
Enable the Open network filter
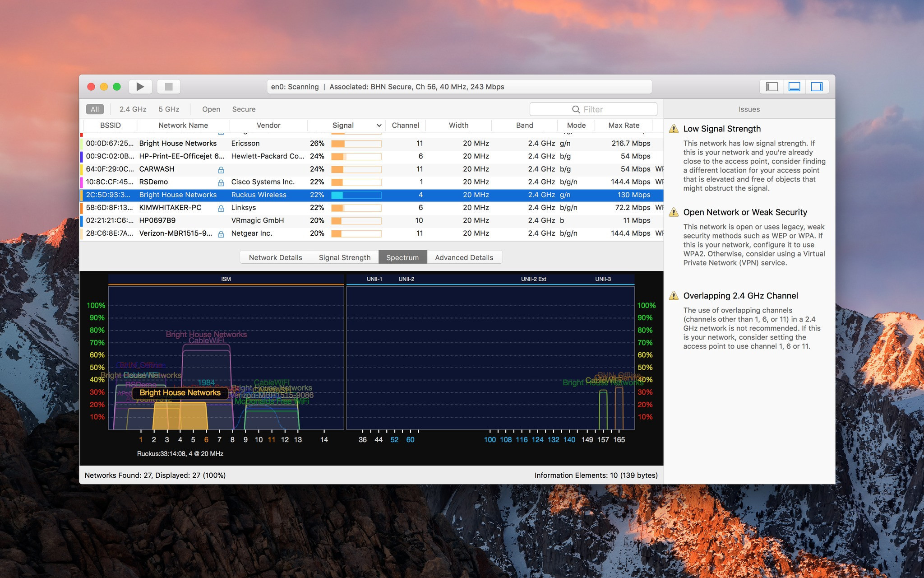211,108
